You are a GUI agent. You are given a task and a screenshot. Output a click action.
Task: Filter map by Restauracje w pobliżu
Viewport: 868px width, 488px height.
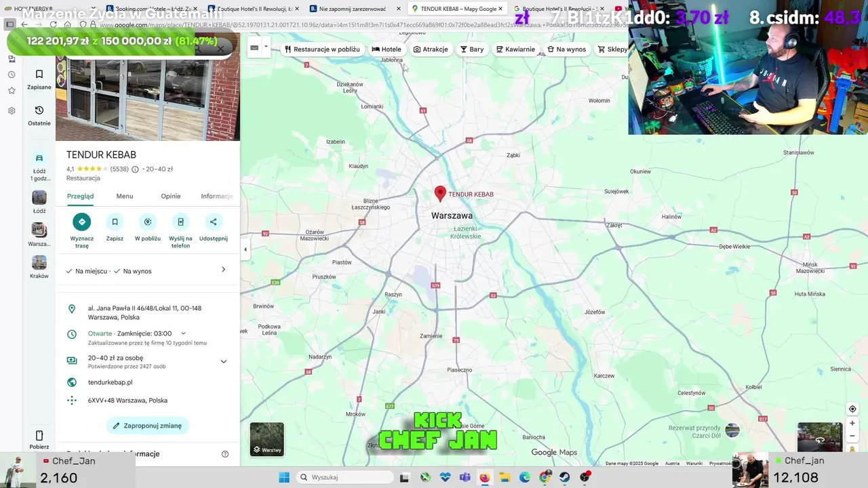pos(322,49)
